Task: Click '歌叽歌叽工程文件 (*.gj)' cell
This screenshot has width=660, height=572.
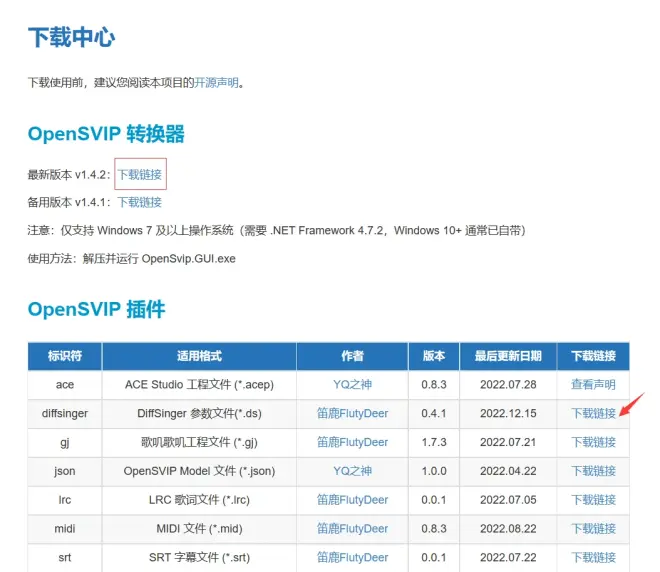Action: [199, 442]
